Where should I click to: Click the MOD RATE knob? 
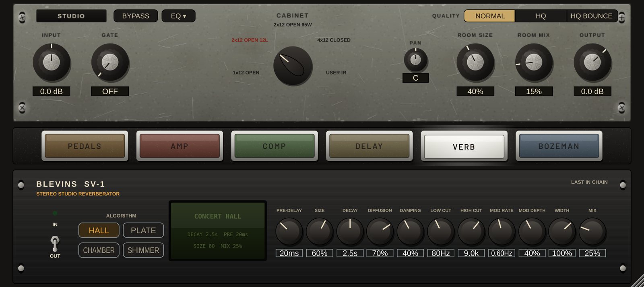[x=502, y=232]
